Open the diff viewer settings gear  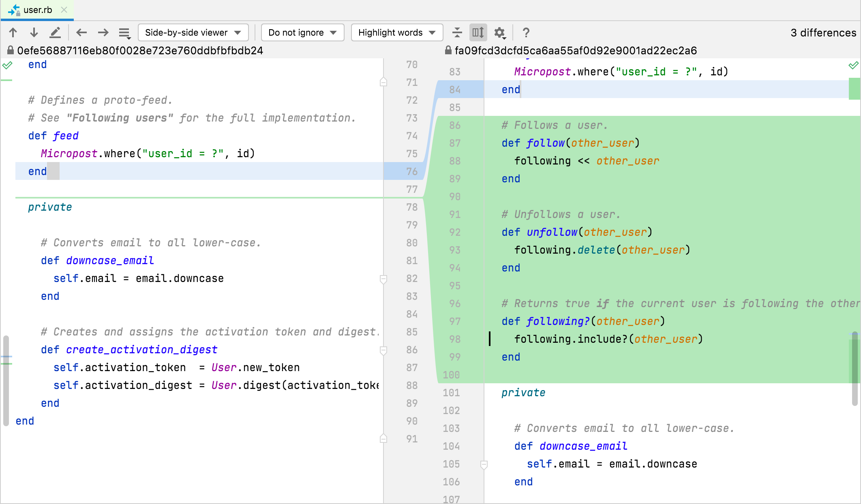pos(500,32)
